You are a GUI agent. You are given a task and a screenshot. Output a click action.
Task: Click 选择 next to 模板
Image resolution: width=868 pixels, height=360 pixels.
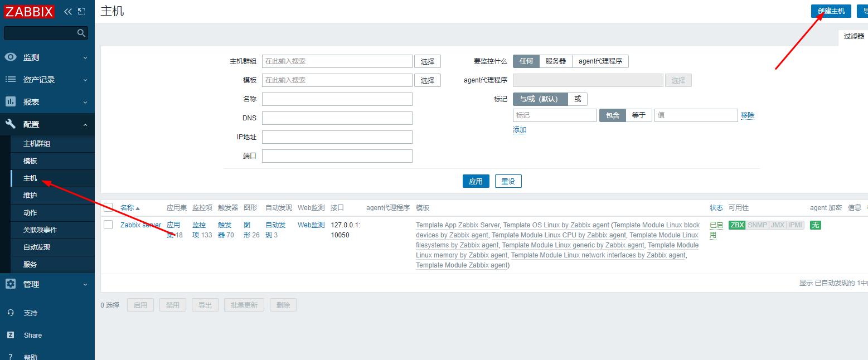[x=428, y=80]
